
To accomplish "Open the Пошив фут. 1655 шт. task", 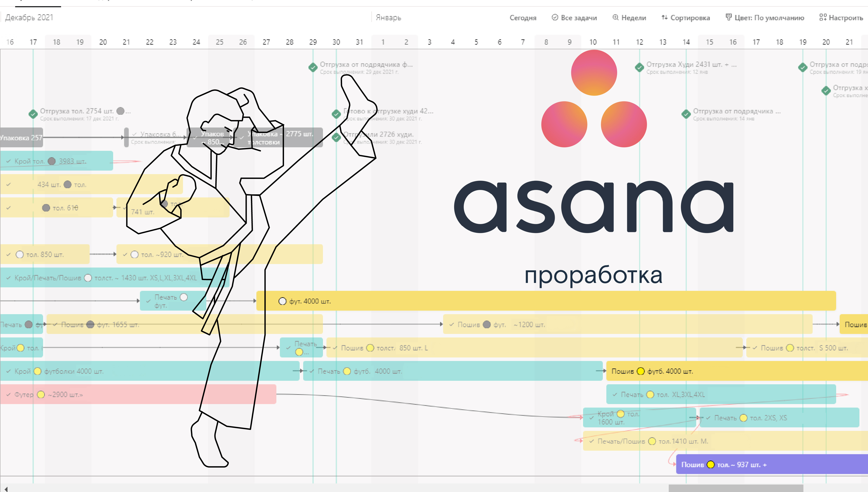I will pyautogui.click(x=184, y=324).
